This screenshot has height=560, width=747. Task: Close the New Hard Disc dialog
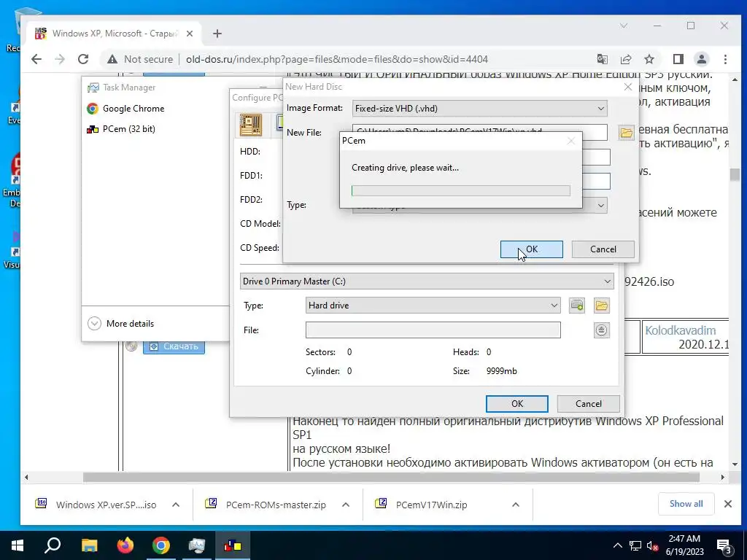pyautogui.click(x=628, y=87)
